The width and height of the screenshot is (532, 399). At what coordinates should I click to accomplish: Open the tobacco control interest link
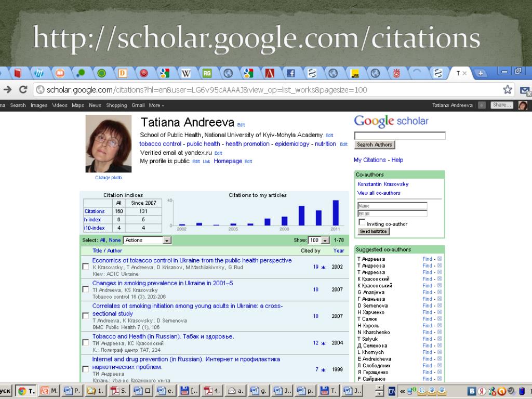tap(160, 144)
